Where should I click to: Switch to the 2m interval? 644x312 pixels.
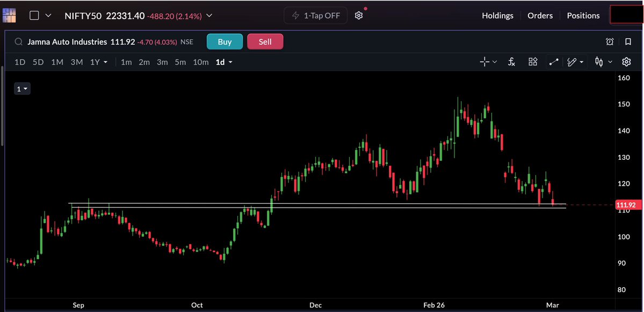(x=144, y=62)
